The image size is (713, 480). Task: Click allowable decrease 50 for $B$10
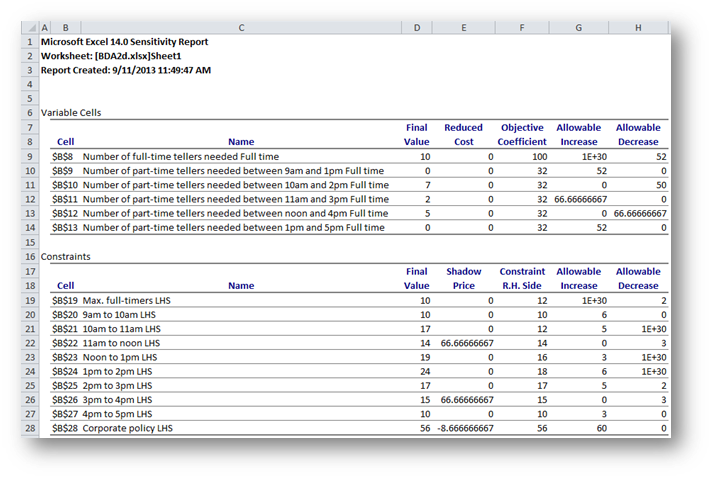coord(661,185)
